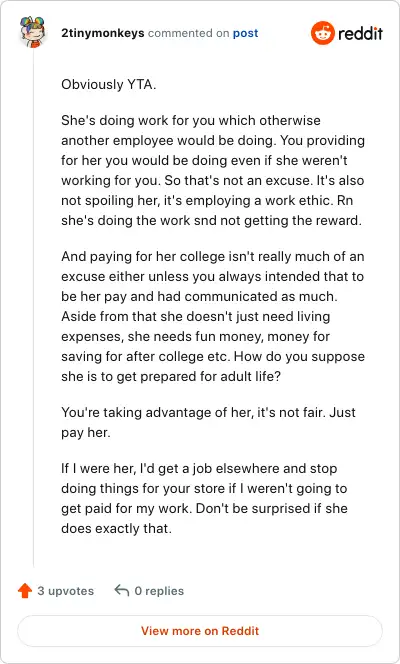Click the reply arrow icon
Screen dimensions: 400x664
point(121,590)
